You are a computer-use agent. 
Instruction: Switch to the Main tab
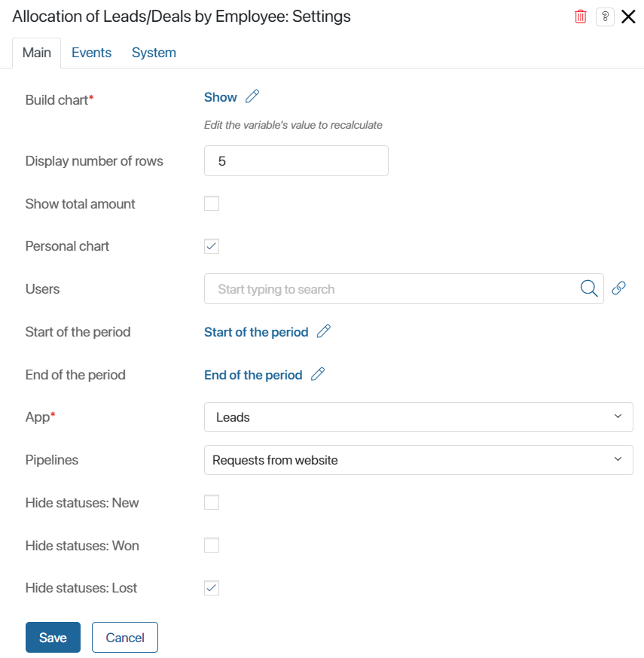[x=36, y=53]
